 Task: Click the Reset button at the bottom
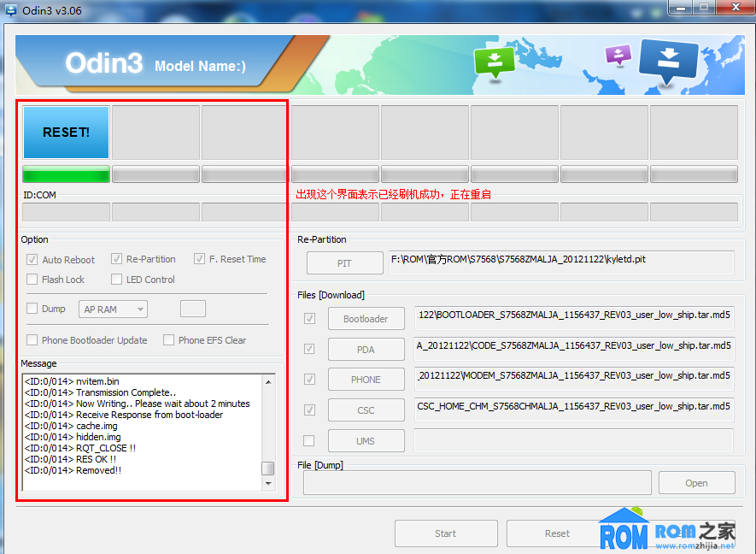(556, 533)
